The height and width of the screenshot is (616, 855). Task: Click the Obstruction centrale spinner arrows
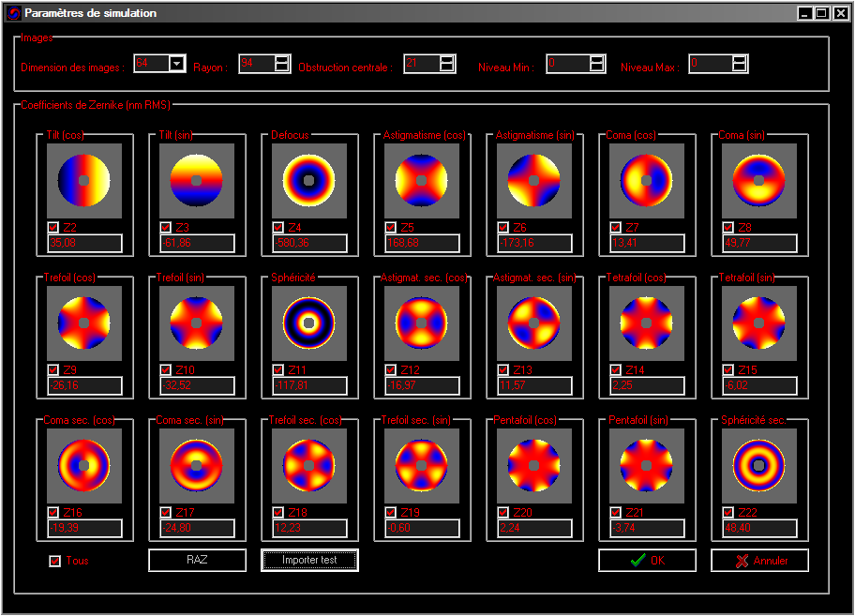(x=447, y=64)
